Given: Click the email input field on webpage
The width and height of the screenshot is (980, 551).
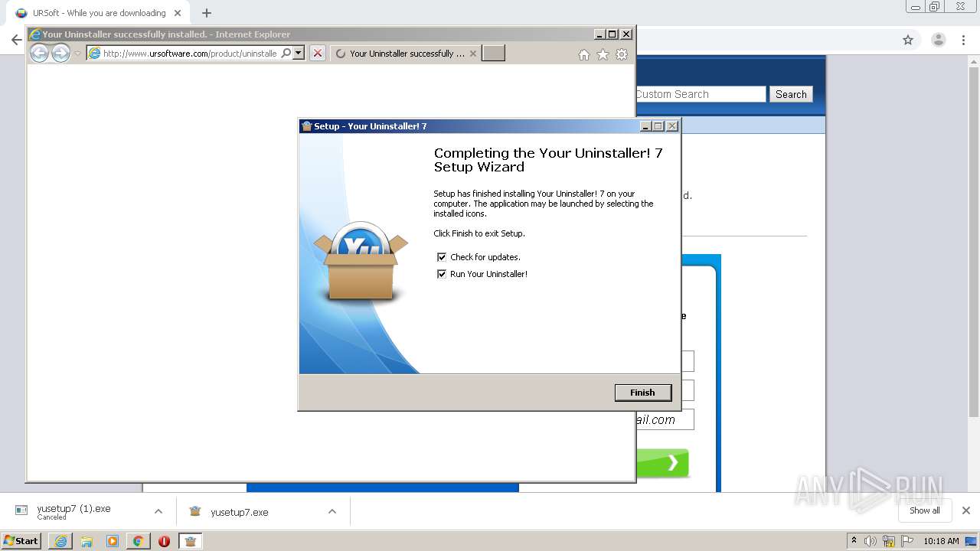Looking at the screenshot, I should point(665,419).
